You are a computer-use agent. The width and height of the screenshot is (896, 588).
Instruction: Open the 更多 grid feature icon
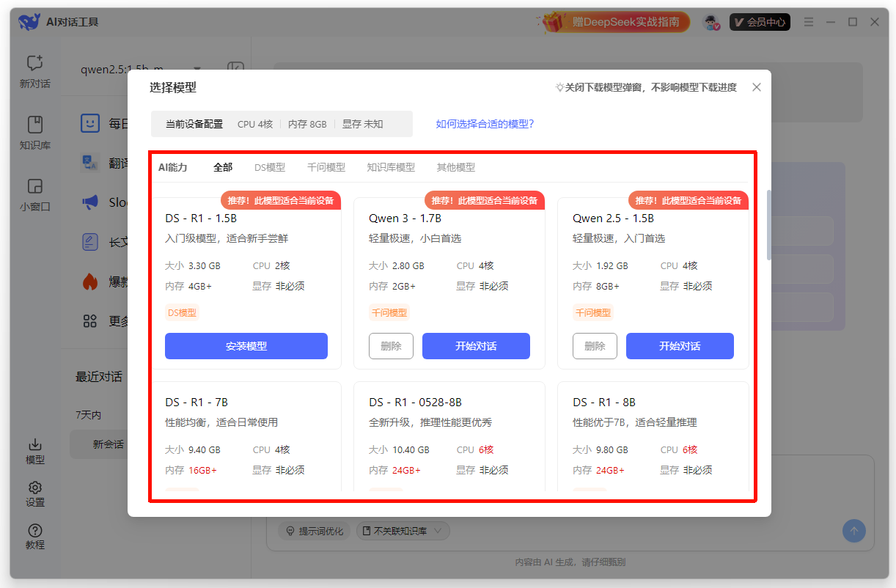pos(89,320)
